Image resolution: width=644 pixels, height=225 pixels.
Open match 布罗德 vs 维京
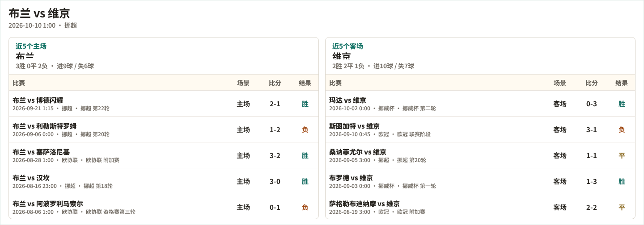(351, 178)
